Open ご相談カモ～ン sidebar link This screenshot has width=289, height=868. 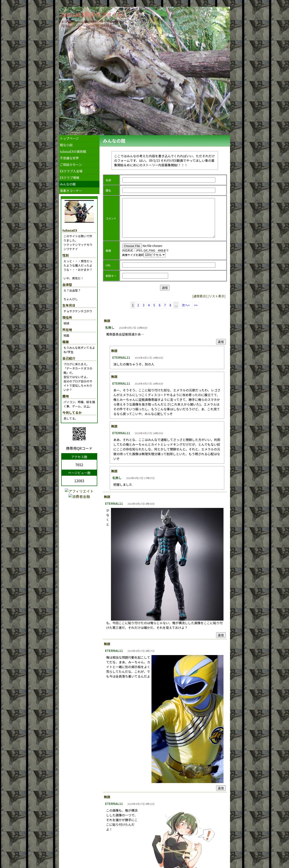click(x=79, y=165)
